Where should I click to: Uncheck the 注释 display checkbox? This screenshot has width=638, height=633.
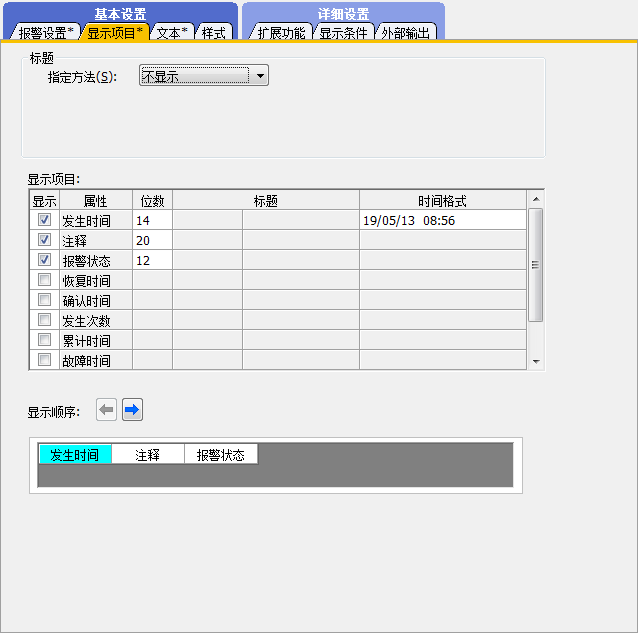pyautogui.click(x=44, y=240)
